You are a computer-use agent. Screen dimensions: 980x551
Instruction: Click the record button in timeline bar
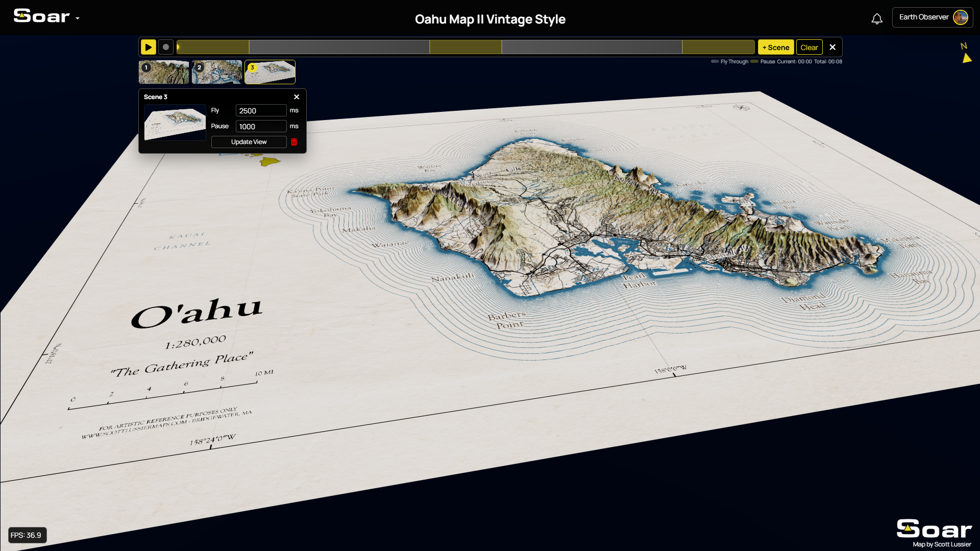(x=166, y=47)
